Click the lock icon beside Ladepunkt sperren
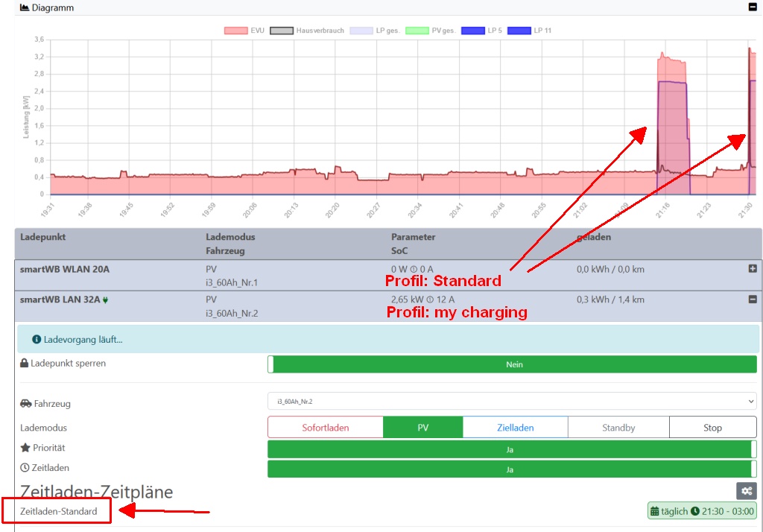 coord(25,363)
